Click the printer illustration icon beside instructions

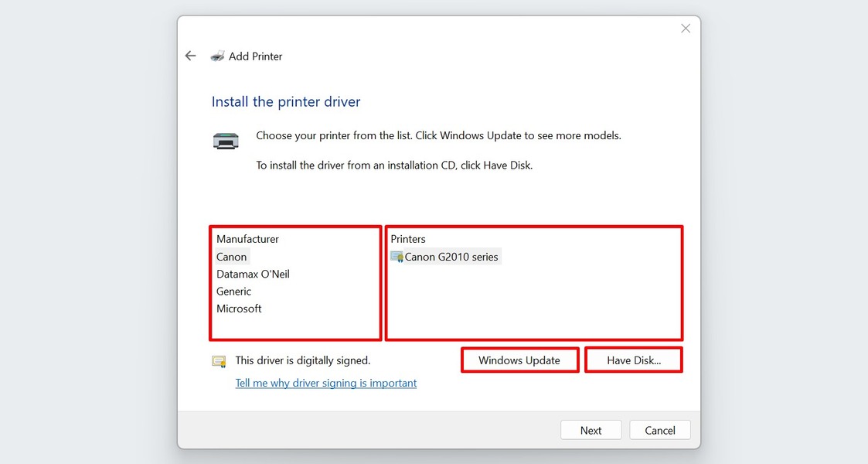pyautogui.click(x=225, y=140)
